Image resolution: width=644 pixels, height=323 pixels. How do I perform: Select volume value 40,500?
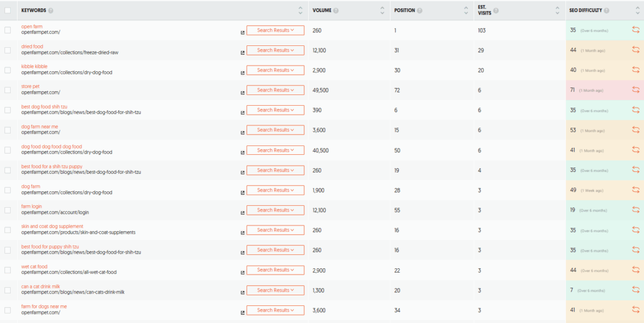320,150
